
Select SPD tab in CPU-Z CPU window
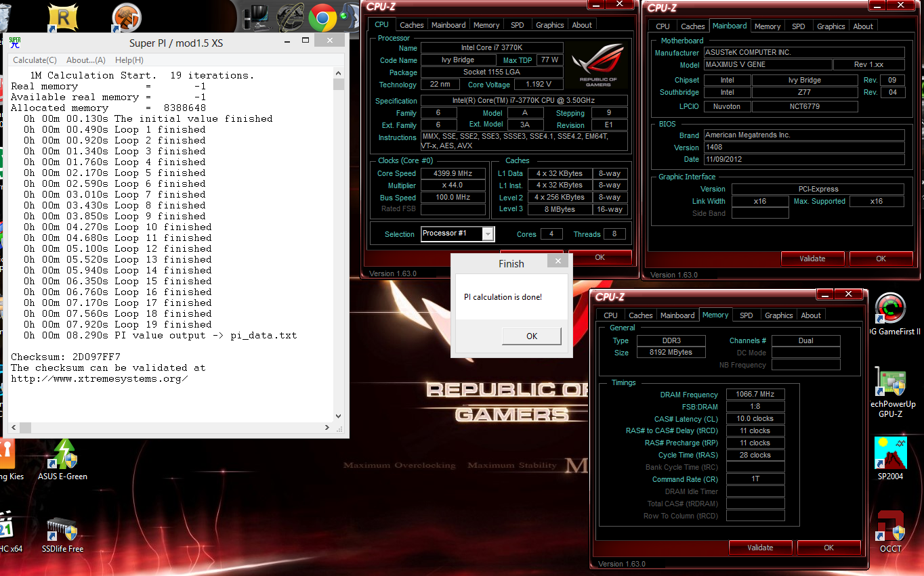tap(518, 25)
